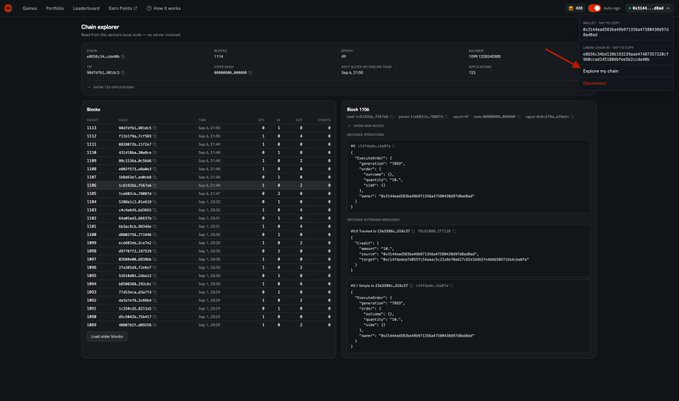Copy hash of block 1103

(x=155, y=210)
